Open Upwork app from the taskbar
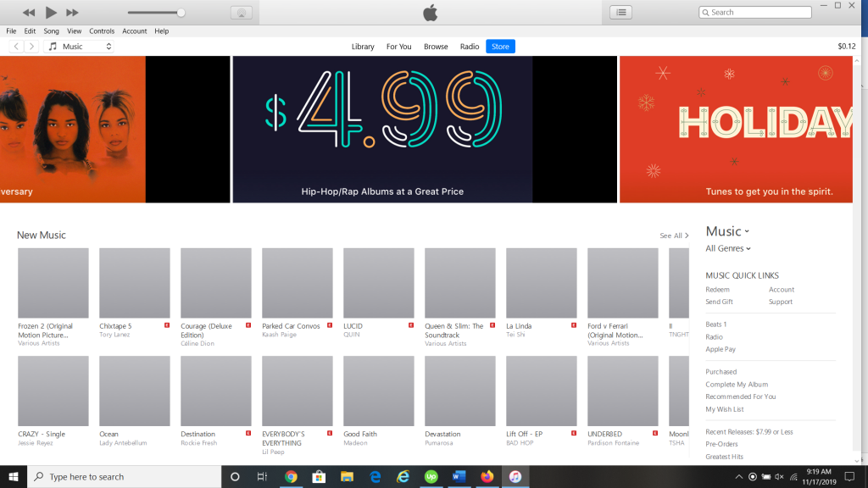Viewport: 868px width, 488px height. click(x=431, y=477)
